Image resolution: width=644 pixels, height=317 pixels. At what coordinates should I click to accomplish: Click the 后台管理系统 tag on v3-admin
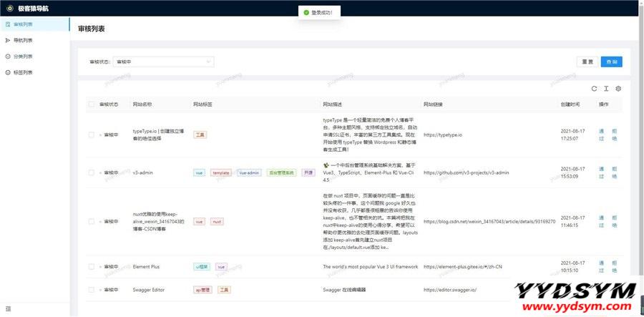pyautogui.click(x=280, y=172)
